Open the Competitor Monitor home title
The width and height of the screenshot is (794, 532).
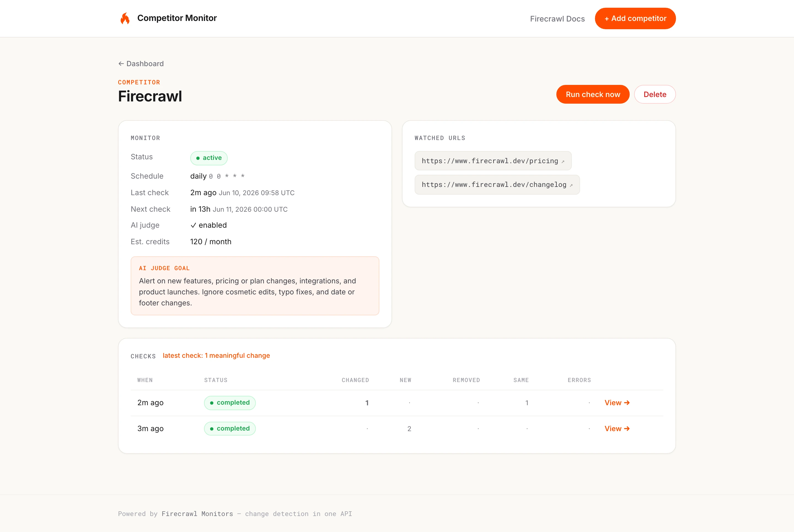[177, 18]
